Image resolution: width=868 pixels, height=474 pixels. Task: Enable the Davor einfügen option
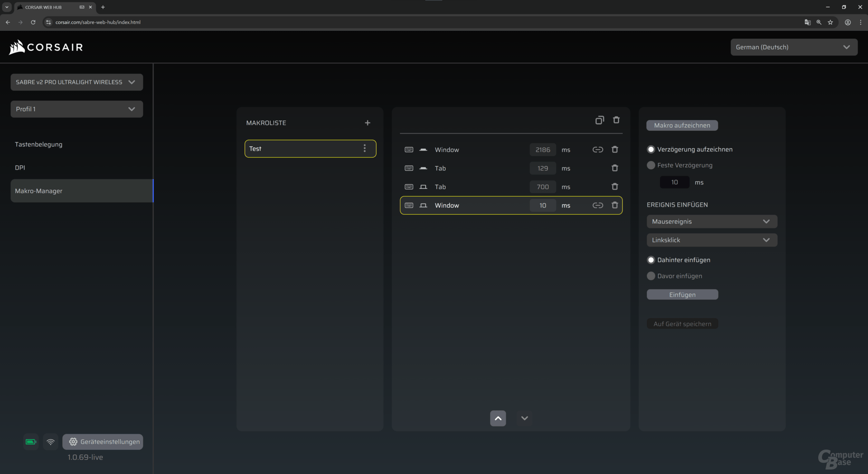click(651, 276)
